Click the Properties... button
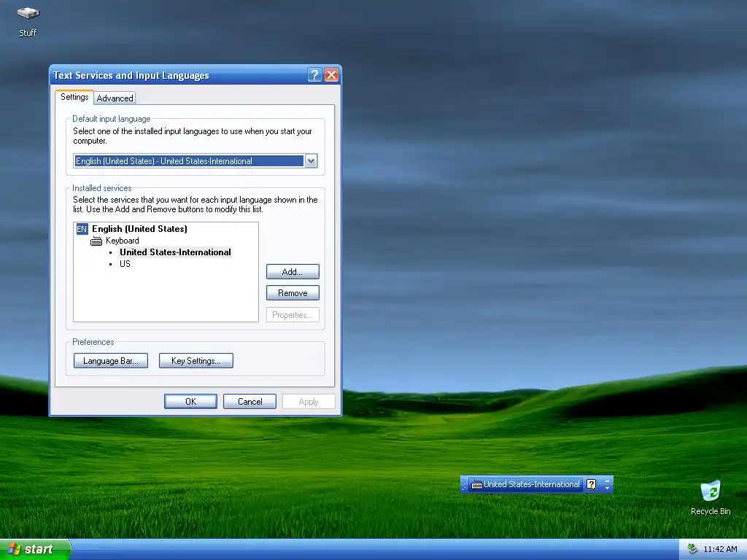 click(293, 315)
